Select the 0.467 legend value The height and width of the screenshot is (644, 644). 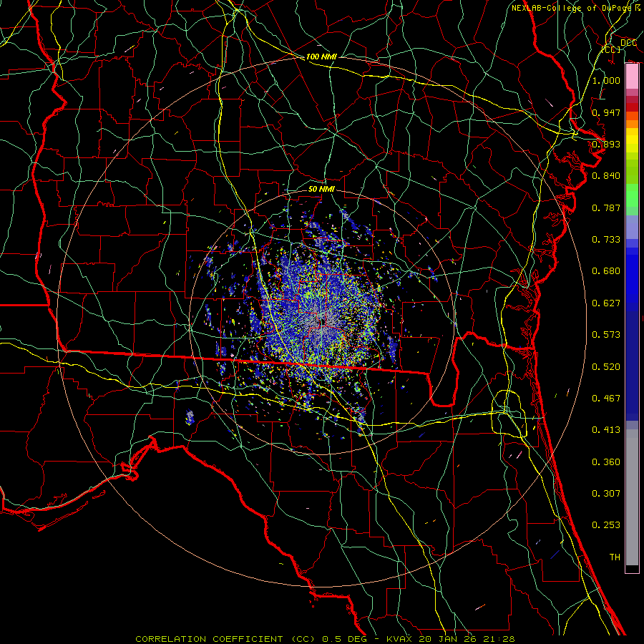(x=606, y=399)
